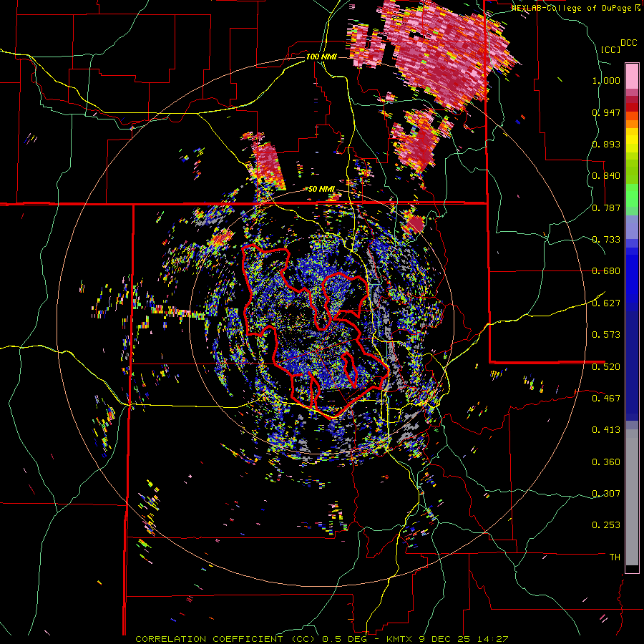Pick the light pink segment atop the color bar
644x644 pixels.
coord(632,76)
